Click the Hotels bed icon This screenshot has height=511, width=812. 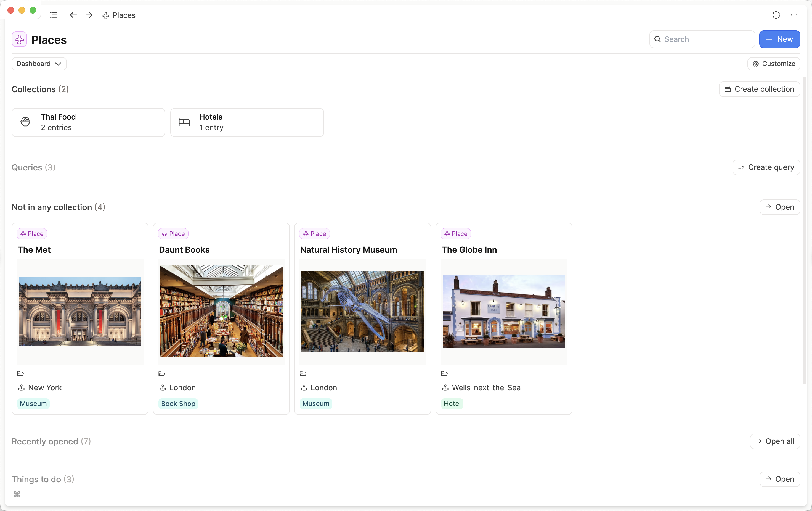pos(184,122)
